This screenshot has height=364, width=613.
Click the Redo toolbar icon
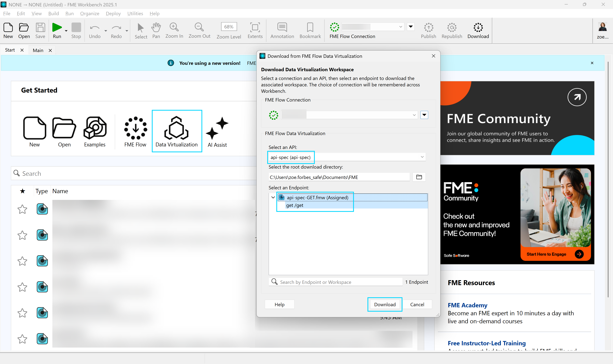116,27
